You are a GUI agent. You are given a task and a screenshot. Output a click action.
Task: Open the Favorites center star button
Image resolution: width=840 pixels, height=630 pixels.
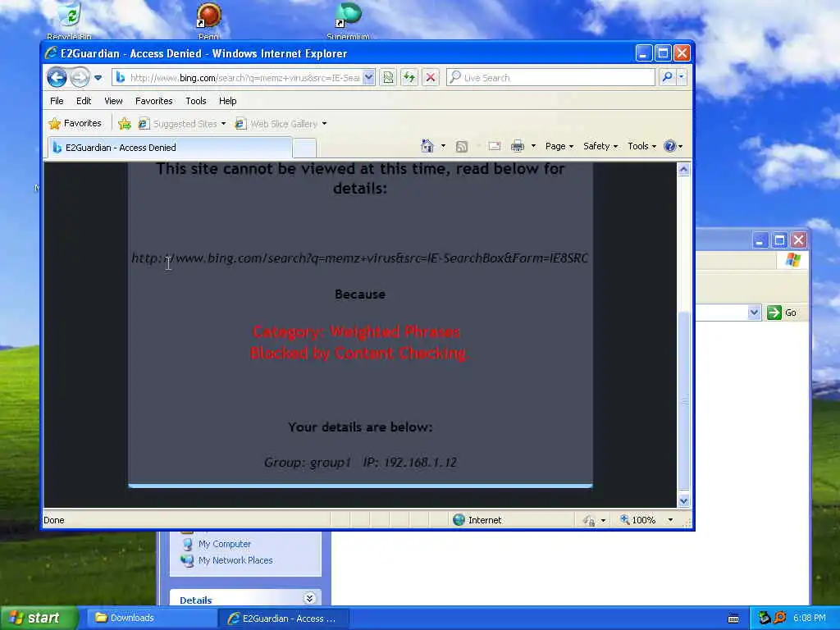coord(75,123)
